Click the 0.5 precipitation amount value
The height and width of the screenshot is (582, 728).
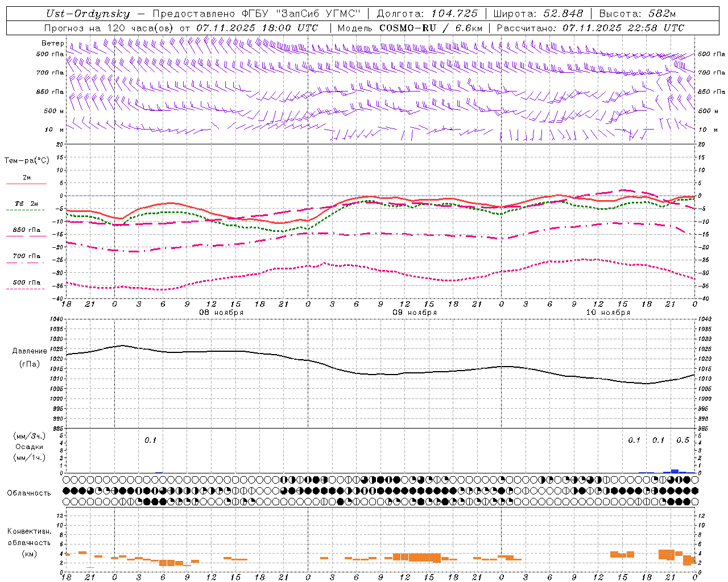[x=682, y=440]
